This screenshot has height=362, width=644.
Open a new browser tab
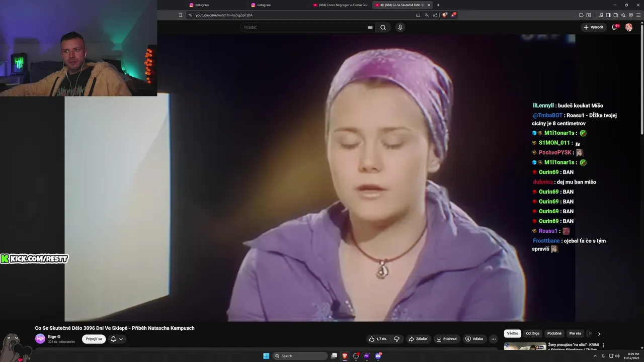(438, 5)
